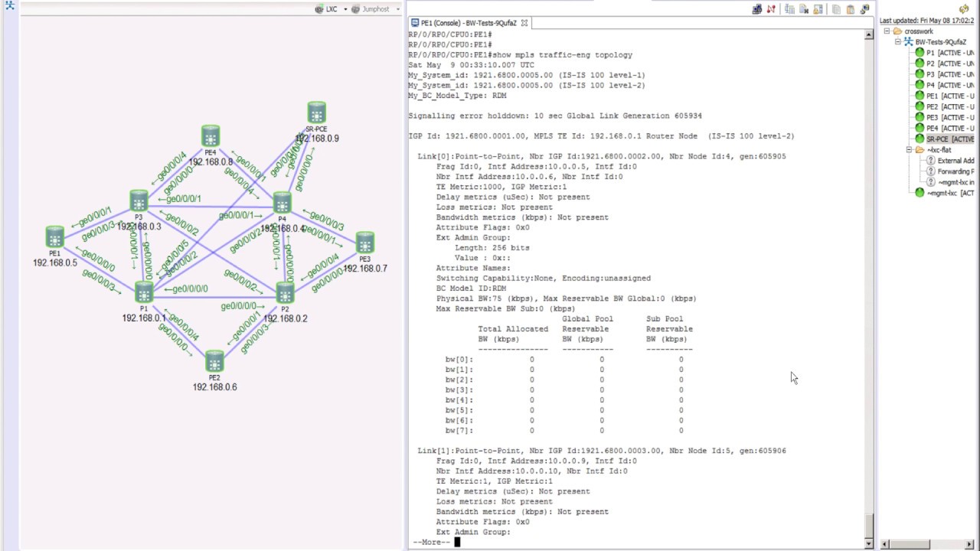Viewport: 980px width, 551px height.
Task: Click the 192.168.0.9 label under SR-PCE
Action: click(317, 139)
